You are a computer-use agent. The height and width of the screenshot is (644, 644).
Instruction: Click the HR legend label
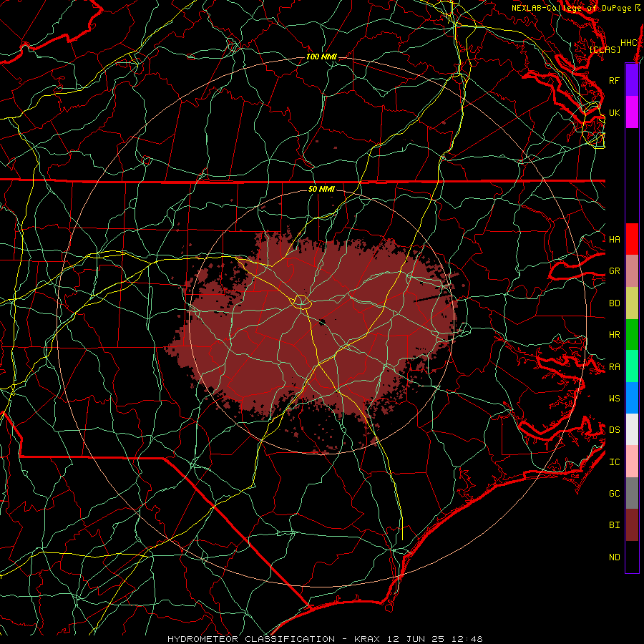pyautogui.click(x=614, y=335)
